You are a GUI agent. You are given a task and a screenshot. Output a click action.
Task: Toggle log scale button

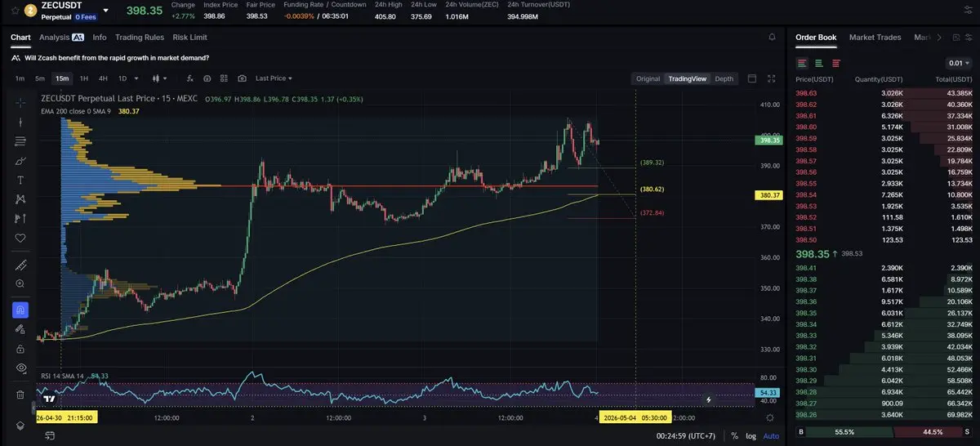click(751, 436)
